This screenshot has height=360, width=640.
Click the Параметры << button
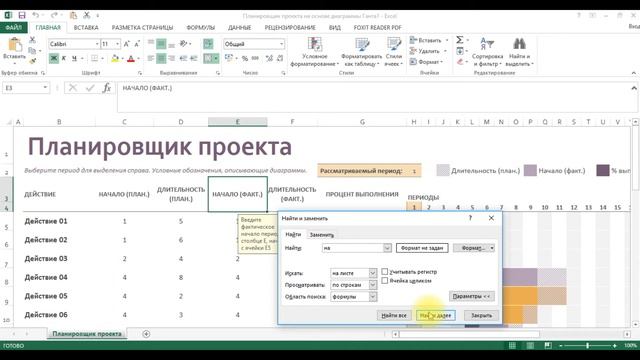pos(471,296)
